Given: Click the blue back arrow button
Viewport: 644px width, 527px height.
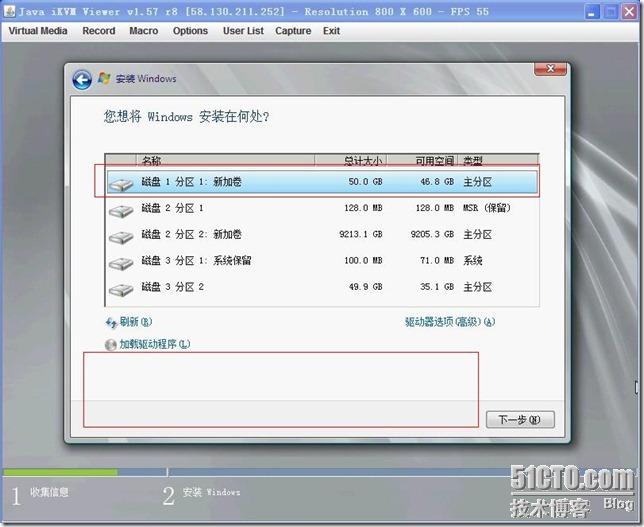Looking at the screenshot, I should (x=82, y=79).
